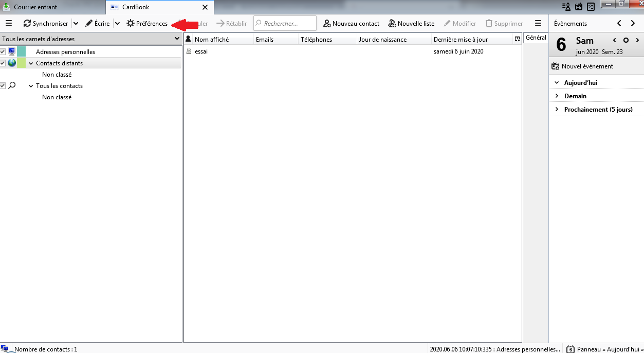This screenshot has width=644, height=353.
Task: Click the Écrire button
Action: pyautogui.click(x=98, y=24)
